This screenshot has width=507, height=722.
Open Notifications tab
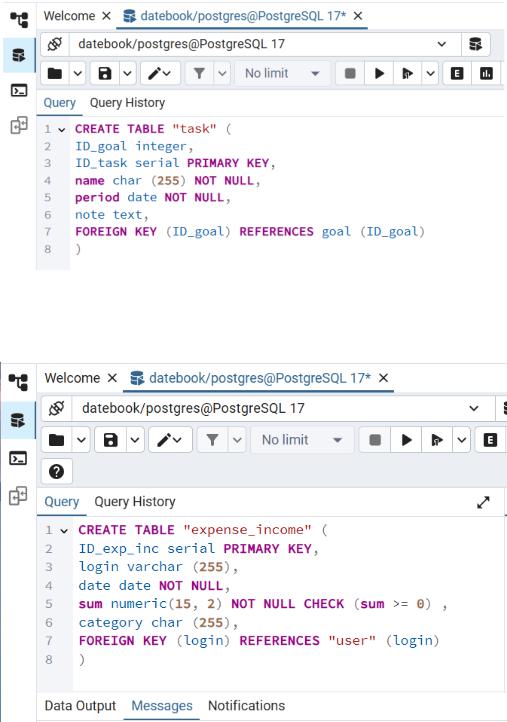click(x=246, y=706)
